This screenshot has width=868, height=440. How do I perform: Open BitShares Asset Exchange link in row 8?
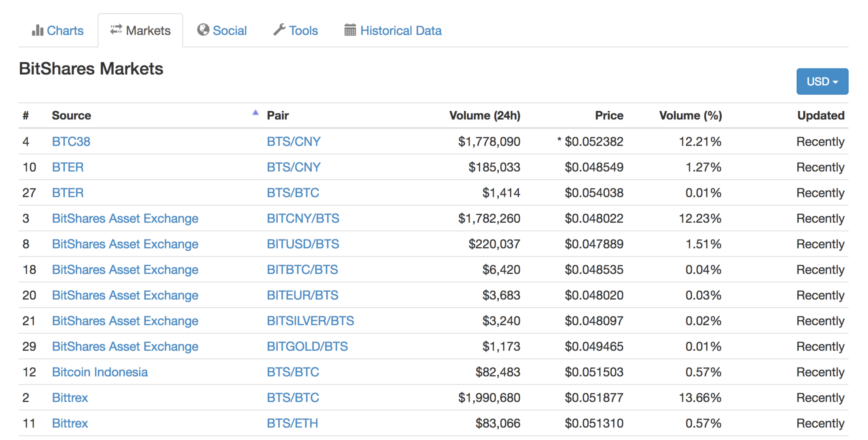pos(125,244)
